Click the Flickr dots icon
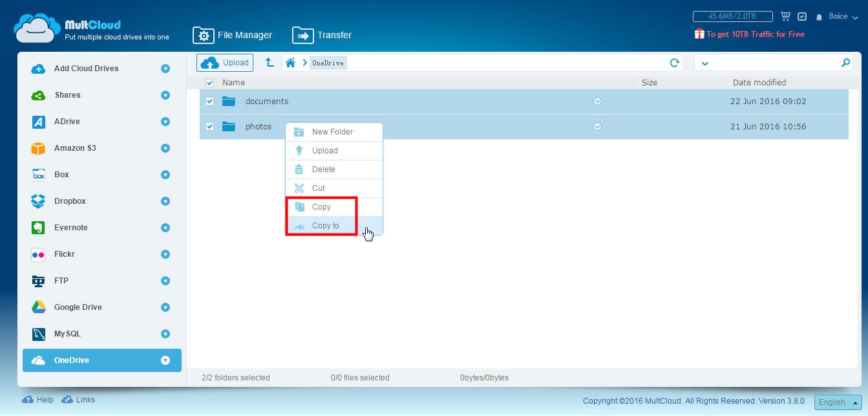868x416 pixels. point(38,254)
